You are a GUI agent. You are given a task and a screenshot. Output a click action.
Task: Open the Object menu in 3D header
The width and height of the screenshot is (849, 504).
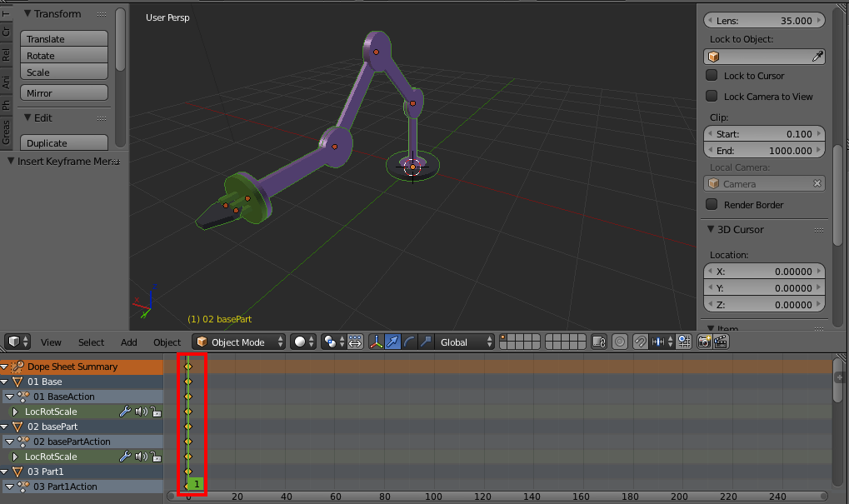[167, 342]
